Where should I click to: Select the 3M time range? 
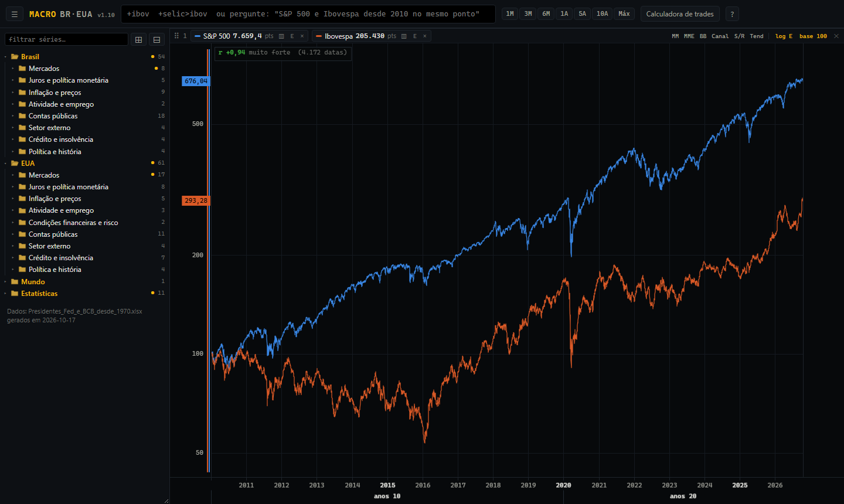[528, 13]
